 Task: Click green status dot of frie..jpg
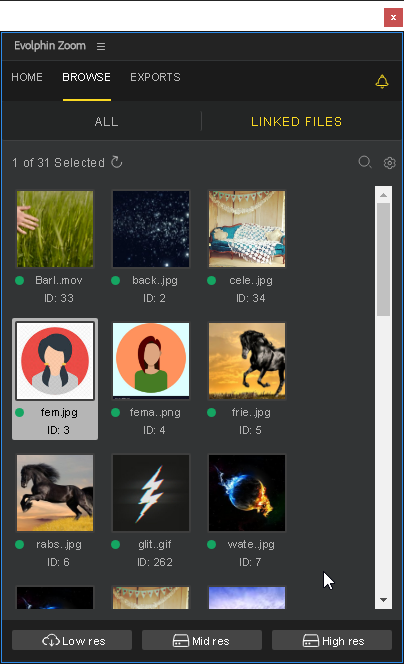tap(212, 412)
